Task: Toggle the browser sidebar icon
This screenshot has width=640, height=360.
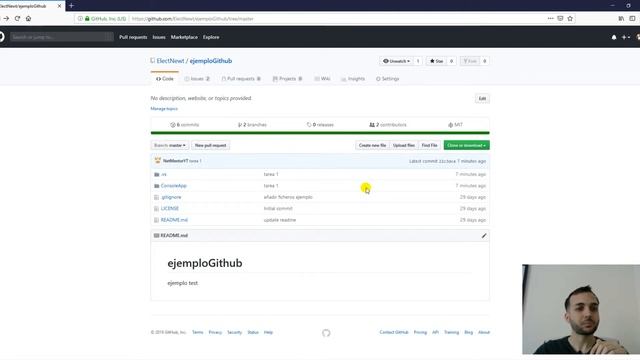Action: (632, 18)
